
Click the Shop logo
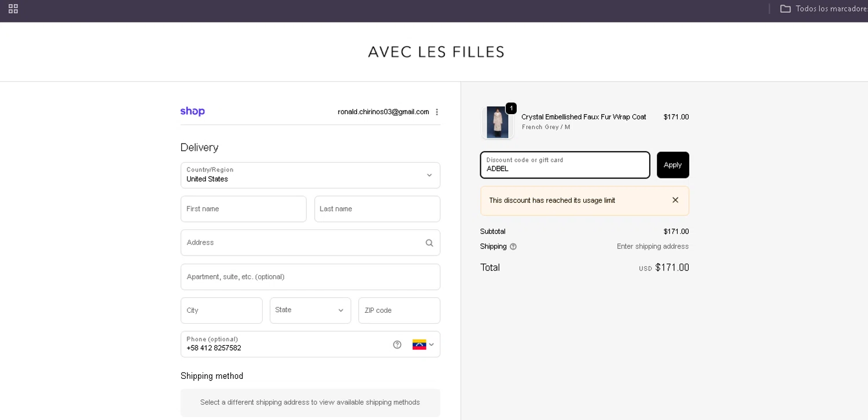tap(193, 111)
